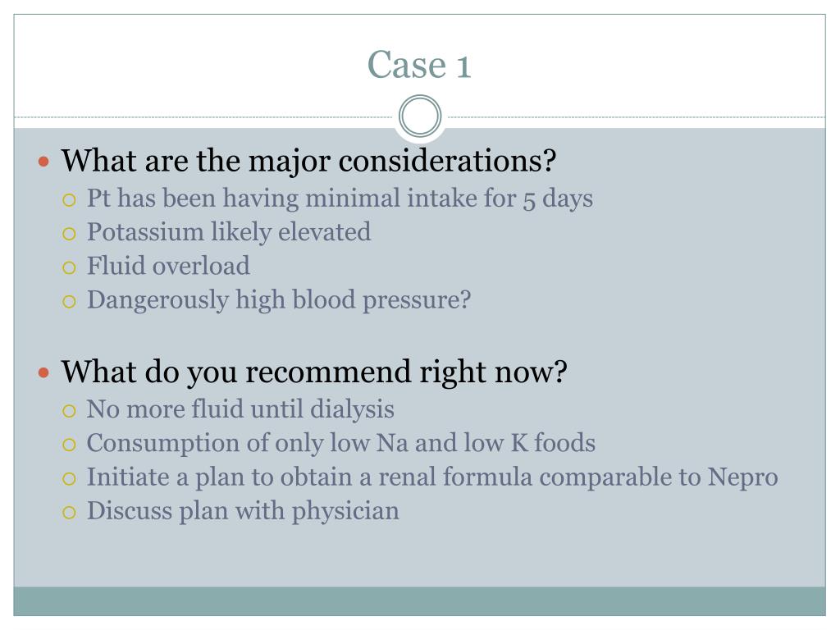
Task: Click the line No more fluid until dialysis
Action: (x=240, y=409)
